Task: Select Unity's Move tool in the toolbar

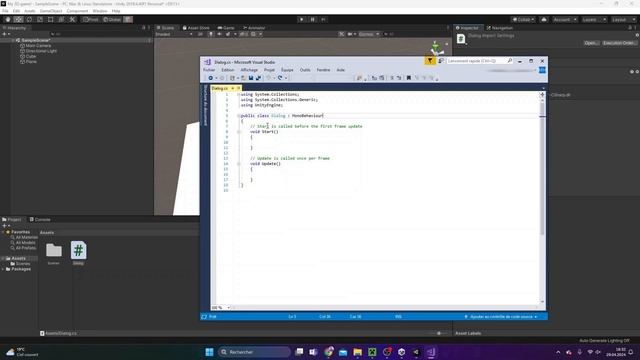Action: [x=18, y=19]
